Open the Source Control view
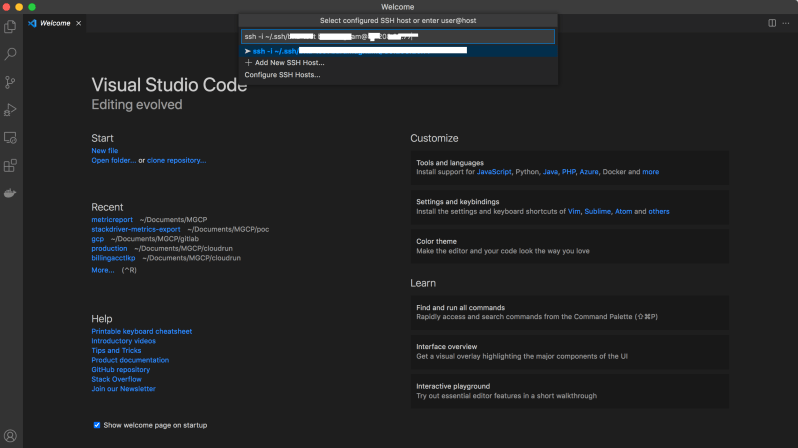Viewport: 798px width, 448px height. 10,82
